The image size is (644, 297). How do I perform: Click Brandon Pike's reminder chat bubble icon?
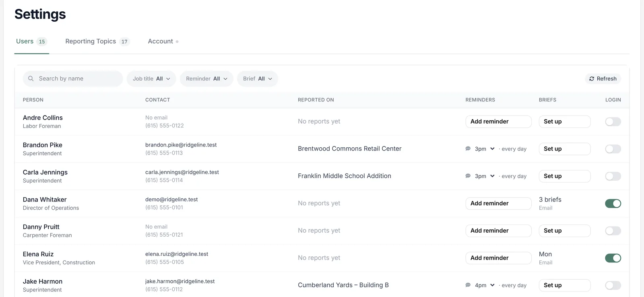pos(468,148)
